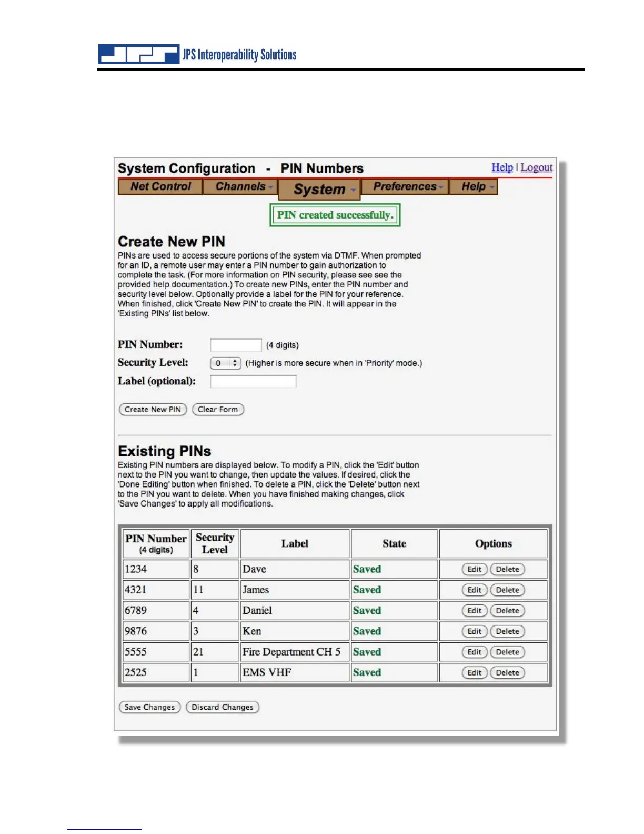Click the PIN created successfully message
Screen dimensions: 644x834
(x=335, y=215)
